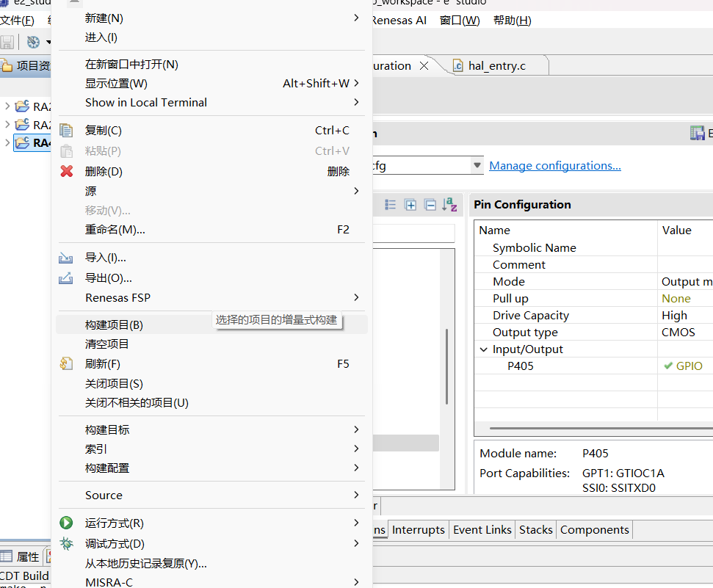The height and width of the screenshot is (588, 713).
Task: Expand the 构建配置 submenu arrow
Action: pos(357,468)
